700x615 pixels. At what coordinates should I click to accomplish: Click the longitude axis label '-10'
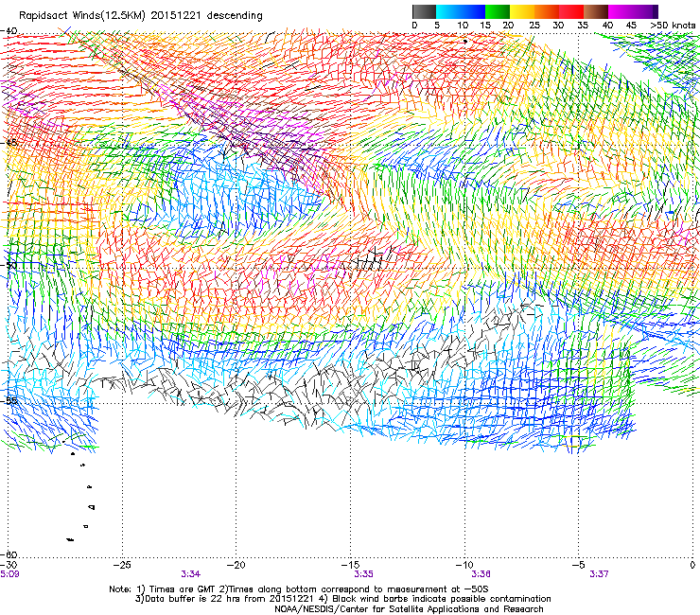(464, 565)
